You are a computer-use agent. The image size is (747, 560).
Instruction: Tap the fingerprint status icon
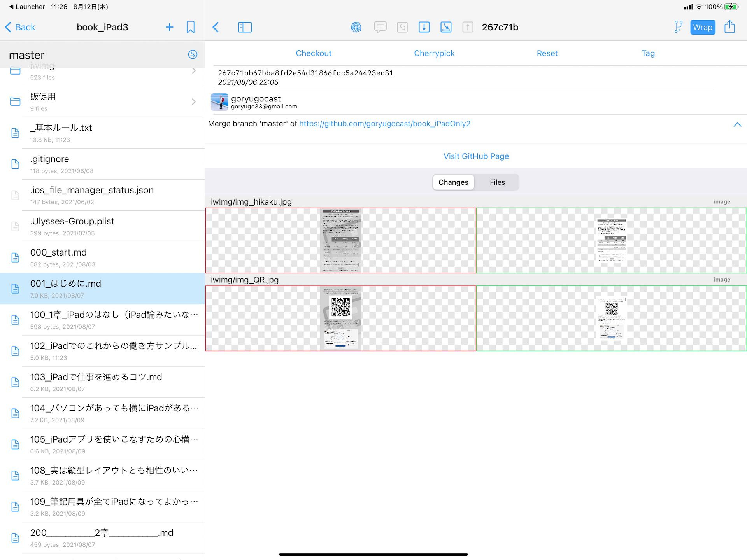click(x=356, y=27)
